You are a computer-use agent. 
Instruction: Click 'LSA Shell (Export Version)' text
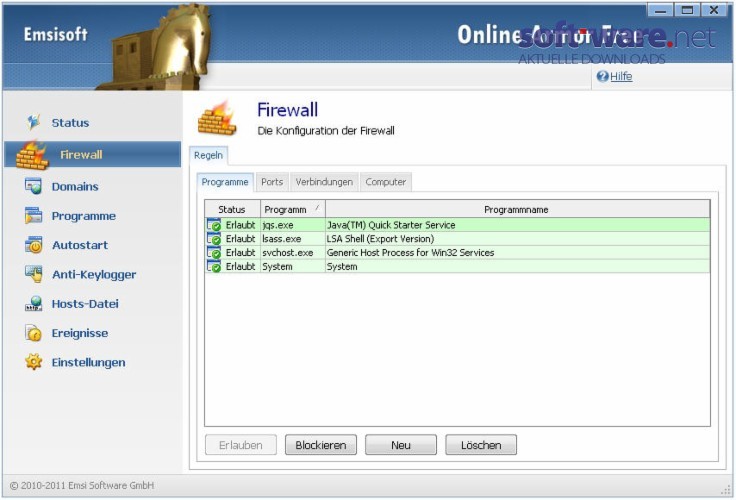[x=380, y=238]
